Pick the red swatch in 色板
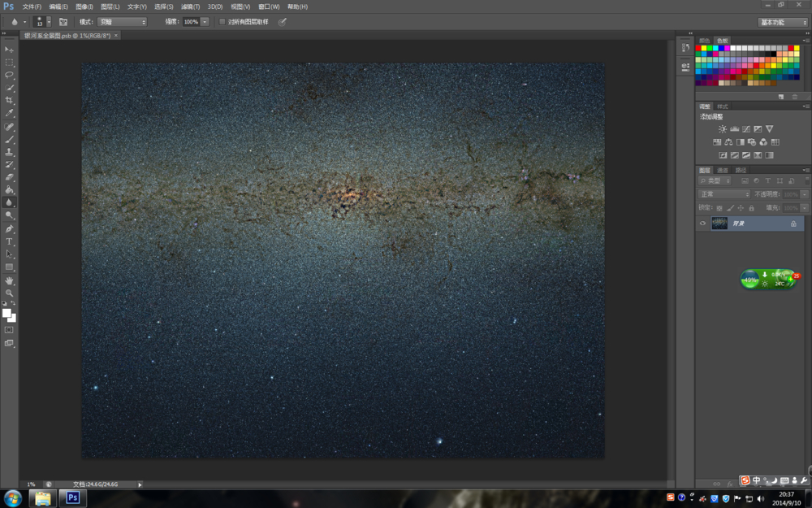The image size is (812, 508). coord(698,48)
